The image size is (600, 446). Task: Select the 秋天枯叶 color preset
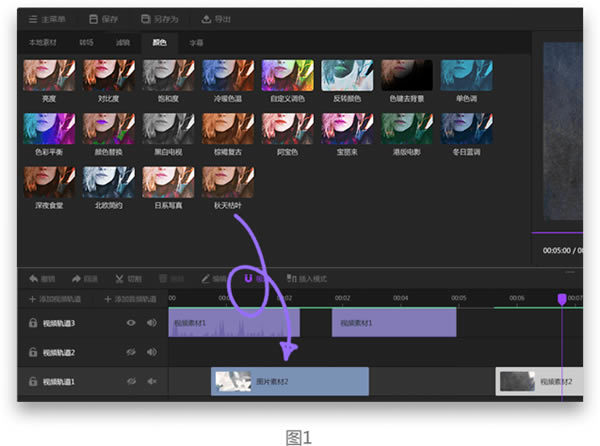(228, 182)
